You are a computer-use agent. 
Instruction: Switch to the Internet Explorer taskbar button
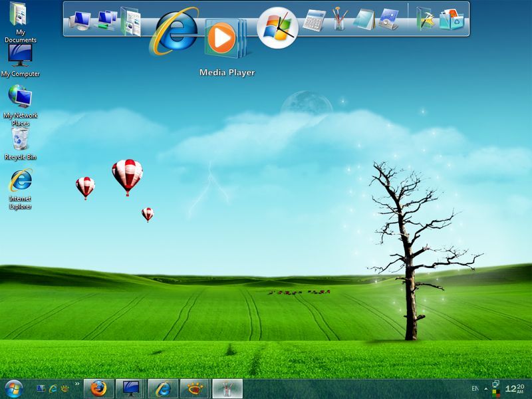point(163,389)
